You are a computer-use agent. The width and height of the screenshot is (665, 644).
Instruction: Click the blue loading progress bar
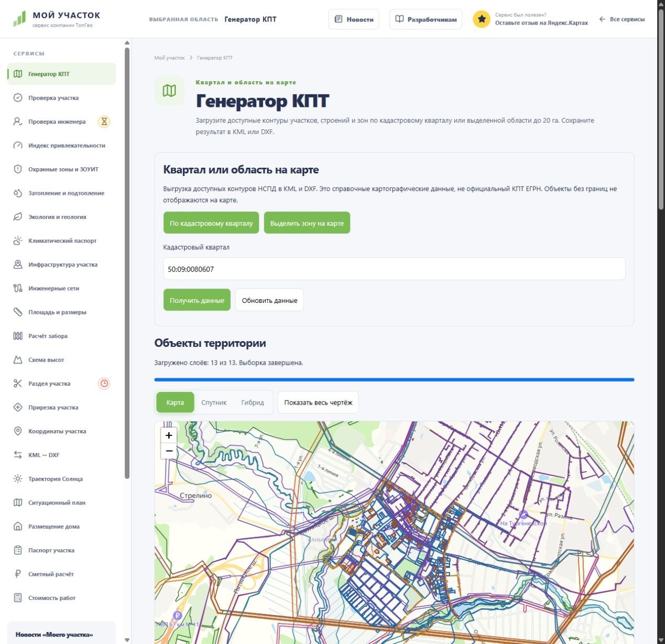tap(394, 379)
